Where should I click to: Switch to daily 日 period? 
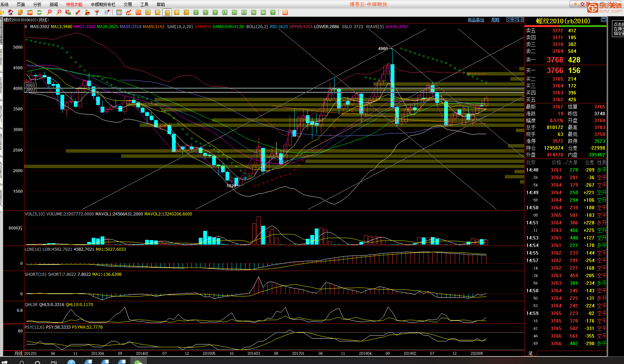148,12
